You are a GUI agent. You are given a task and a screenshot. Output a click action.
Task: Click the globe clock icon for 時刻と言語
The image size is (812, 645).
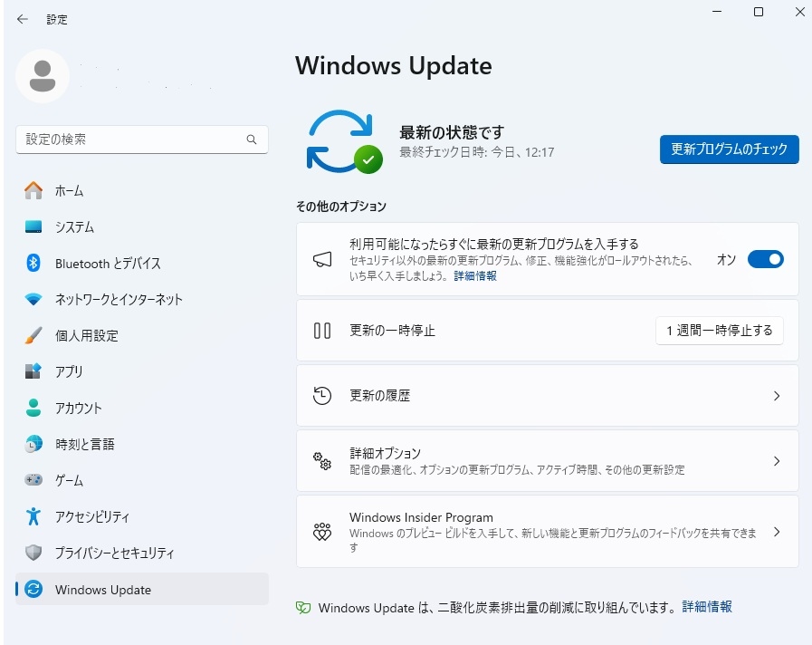click(33, 444)
